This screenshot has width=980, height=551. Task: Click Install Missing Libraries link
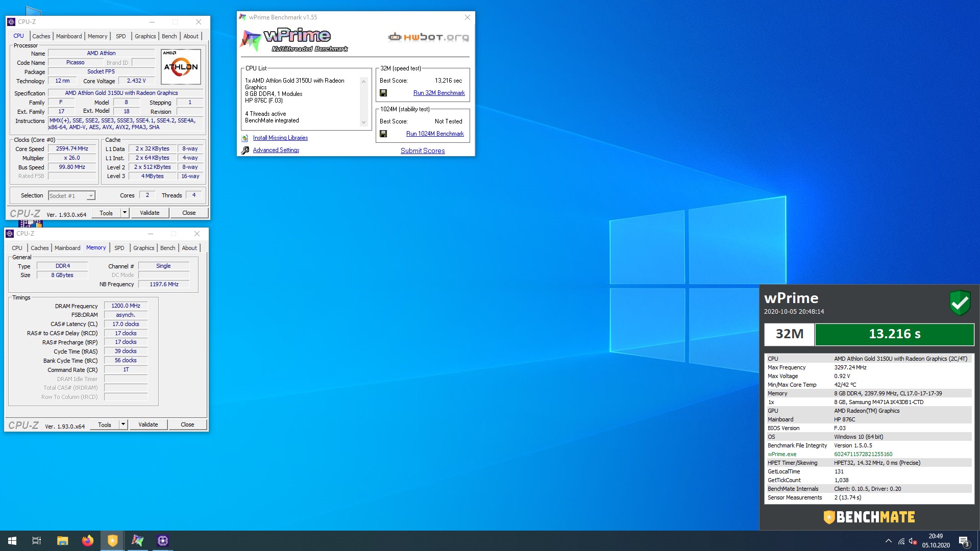(x=280, y=138)
